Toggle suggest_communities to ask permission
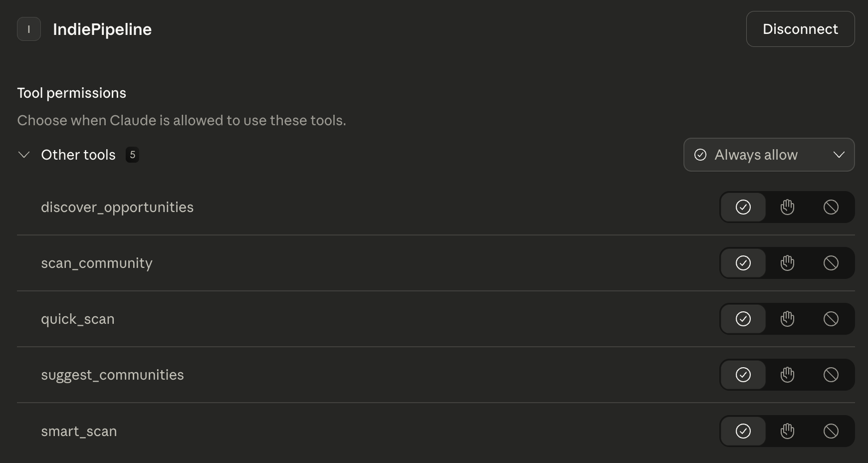 point(787,375)
